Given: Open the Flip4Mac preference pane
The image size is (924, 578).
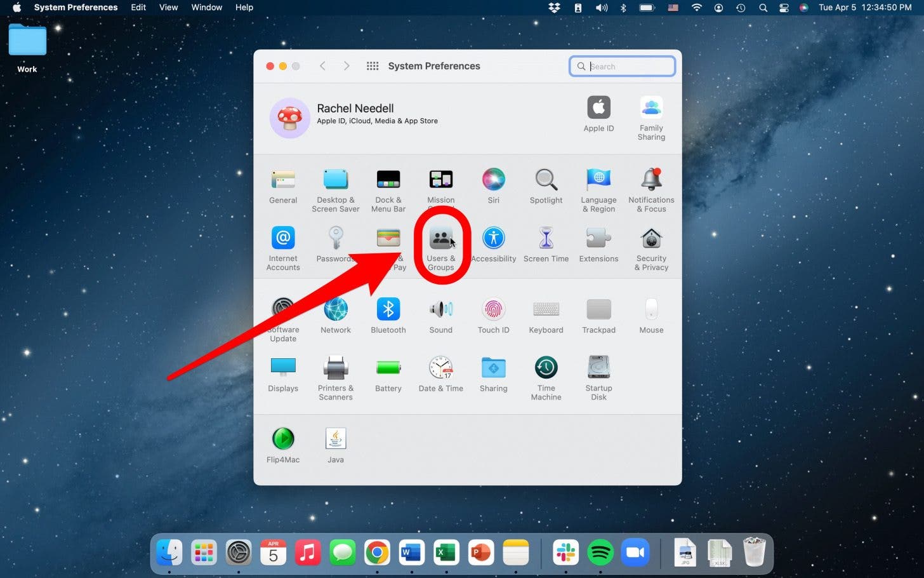Looking at the screenshot, I should click(x=282, y=437).
